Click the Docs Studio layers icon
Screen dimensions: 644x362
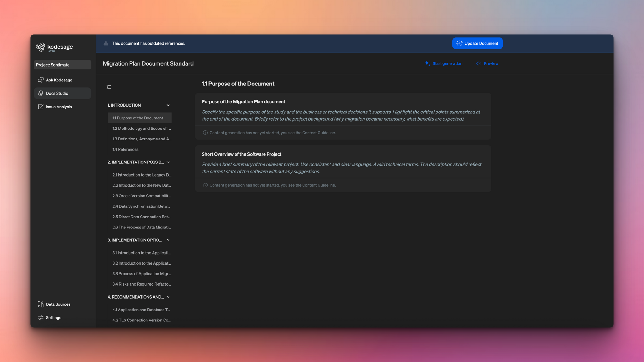[41, 93]
